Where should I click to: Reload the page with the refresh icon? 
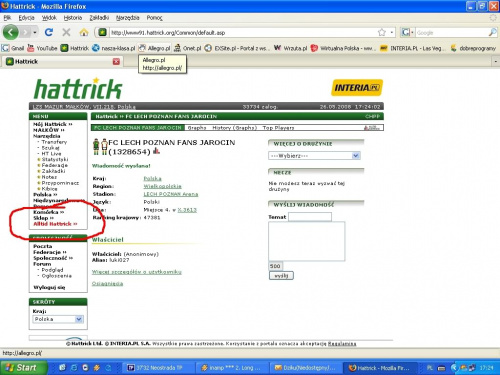pos(49,32)
